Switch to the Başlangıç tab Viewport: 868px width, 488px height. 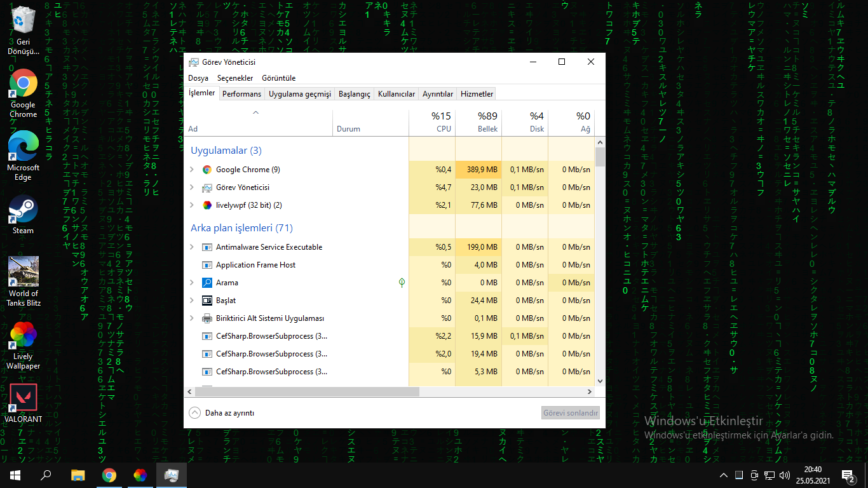coord(355,94)
